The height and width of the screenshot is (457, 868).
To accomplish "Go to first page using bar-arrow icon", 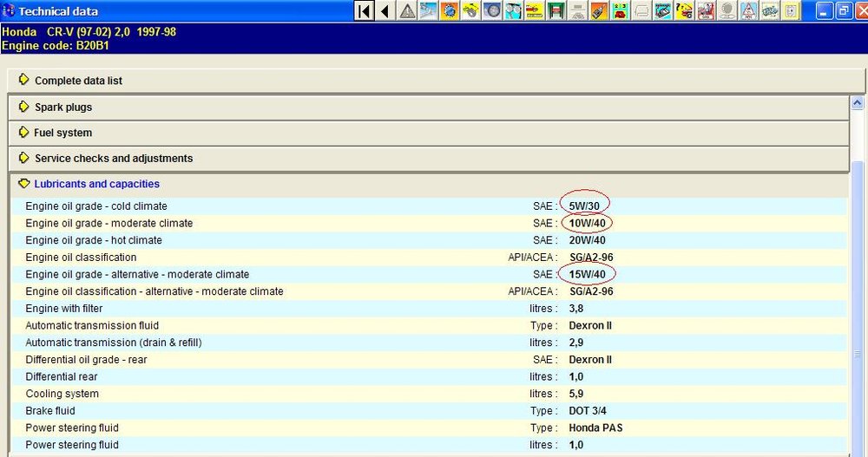I will (x=364, y=10).
